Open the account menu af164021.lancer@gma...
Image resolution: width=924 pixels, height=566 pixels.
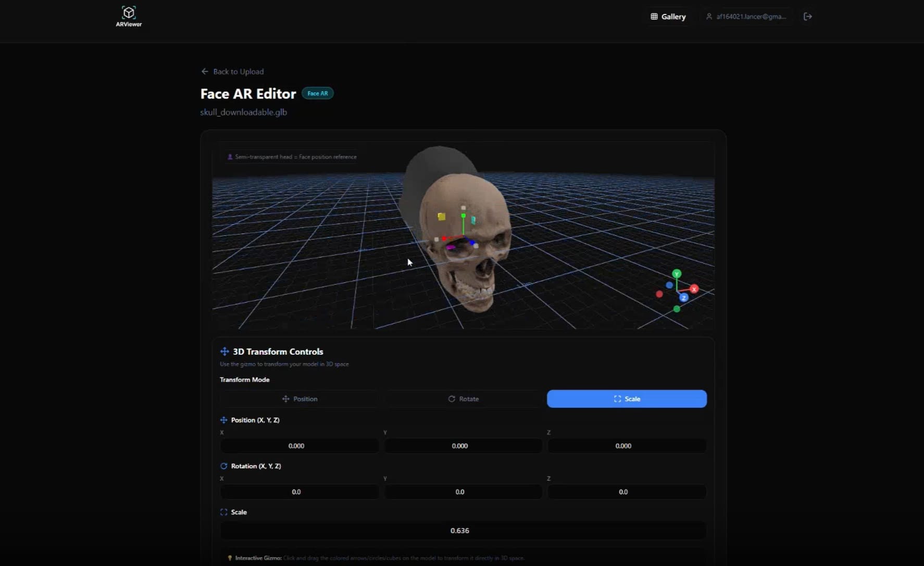pos(746,17)
